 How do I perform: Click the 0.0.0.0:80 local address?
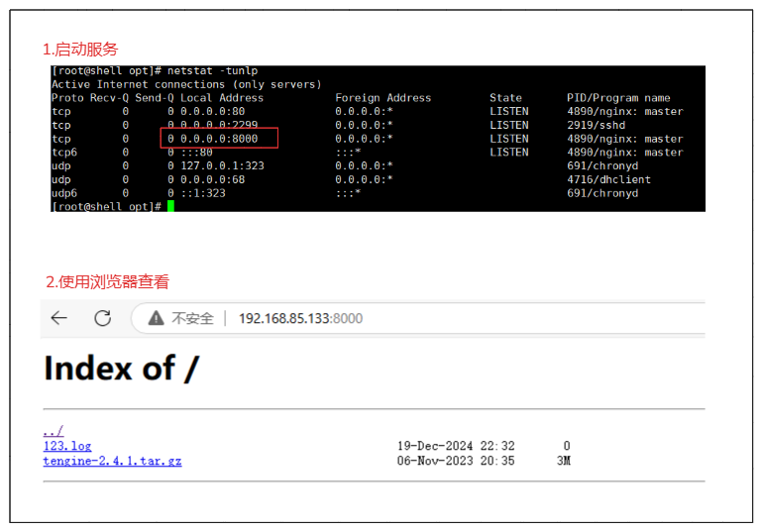point(212,112)
